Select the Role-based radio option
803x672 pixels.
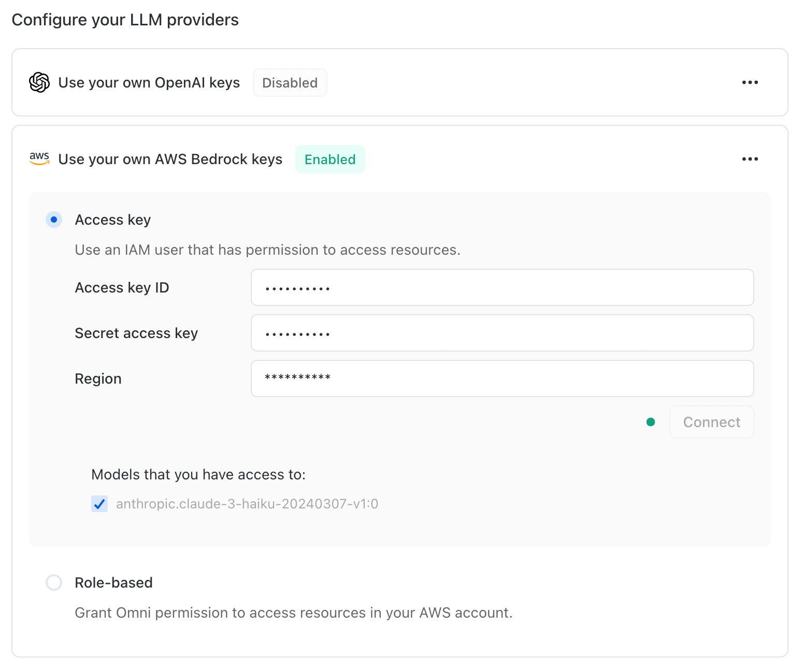[x=54, y=582]
